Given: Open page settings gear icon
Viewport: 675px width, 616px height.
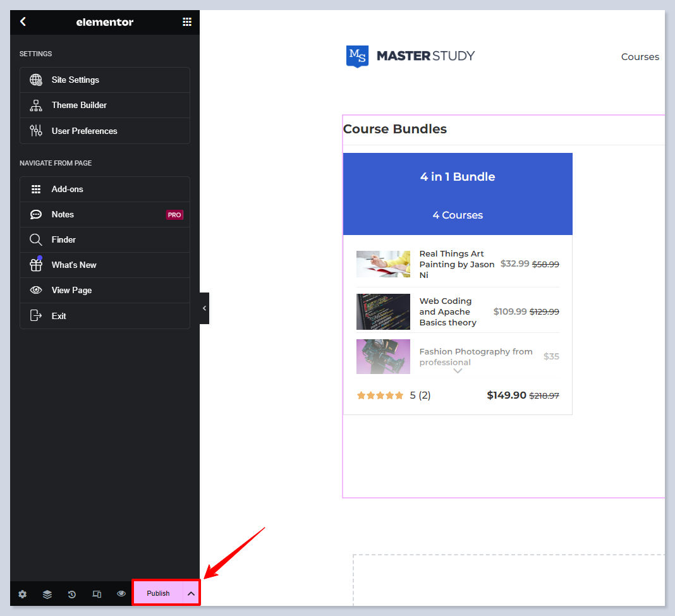Looking at the screenshot, I should coord(23,594).
